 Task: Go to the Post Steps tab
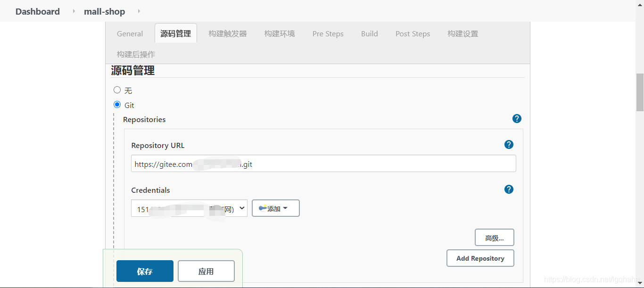413,33
